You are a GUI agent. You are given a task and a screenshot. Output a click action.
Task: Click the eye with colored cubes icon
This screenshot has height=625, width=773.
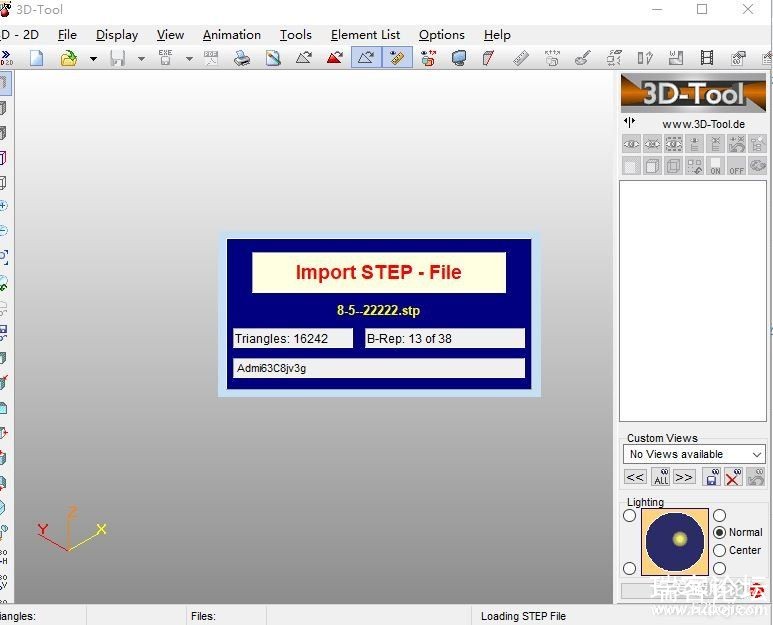click(428, 58)
